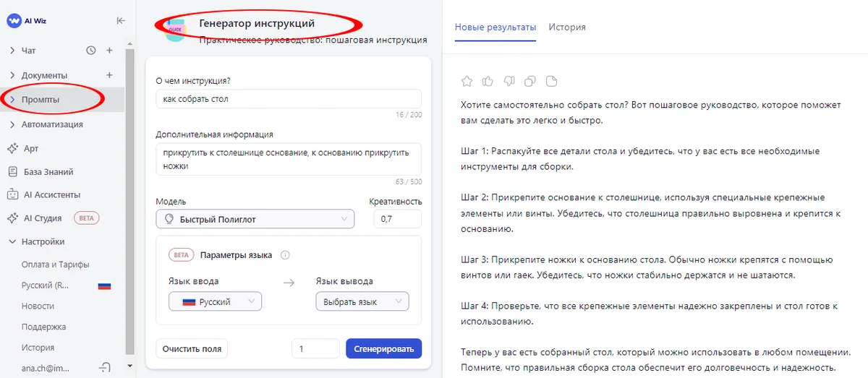Image resolution: width=868 pixels, height=378 pixels.
Task: Open Оплата и Тарифы settings
Action: tap(56, 265)
